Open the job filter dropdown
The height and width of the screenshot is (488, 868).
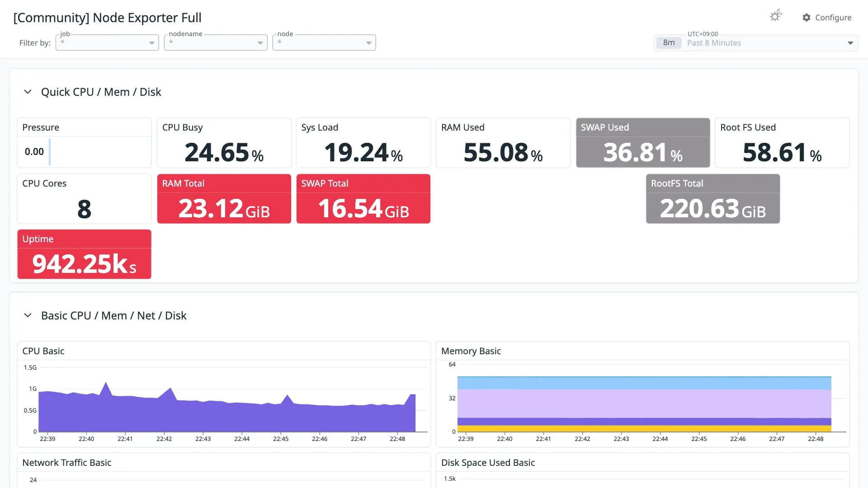tap(107, 42)
